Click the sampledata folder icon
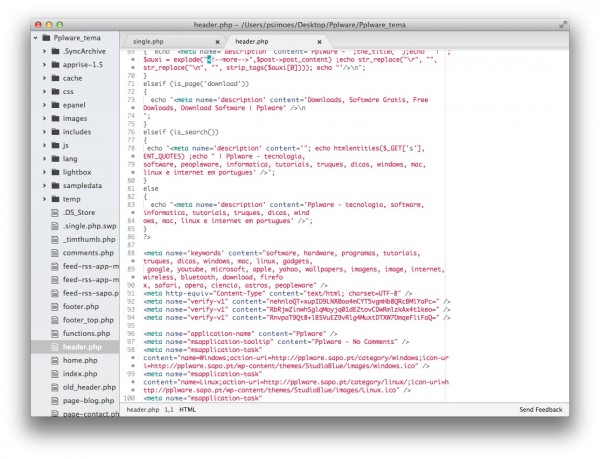This screenshot has width=600, height=459. (x=55, y=185)
